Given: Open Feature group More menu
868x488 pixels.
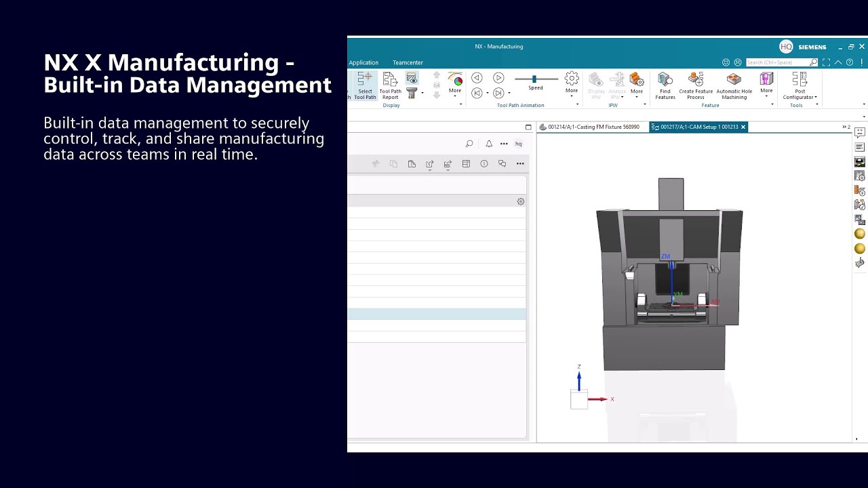Looking at the screenshot, I should tap(766, 83).
